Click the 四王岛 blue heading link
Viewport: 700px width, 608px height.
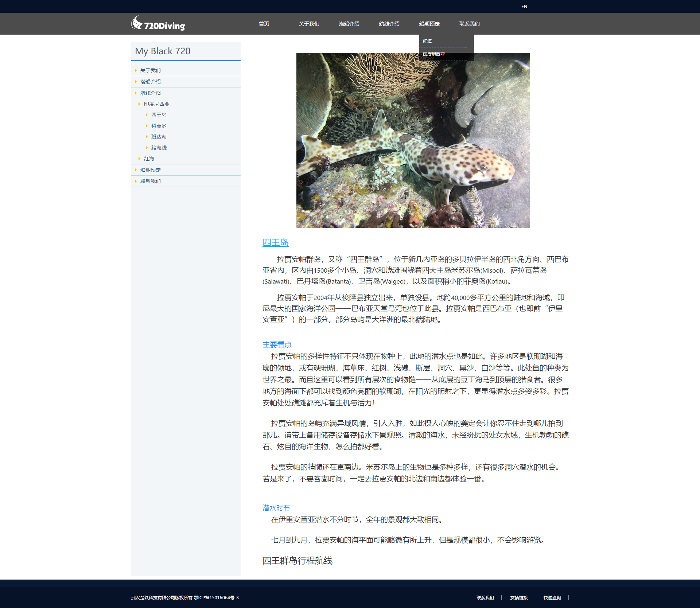click(275, 242)
